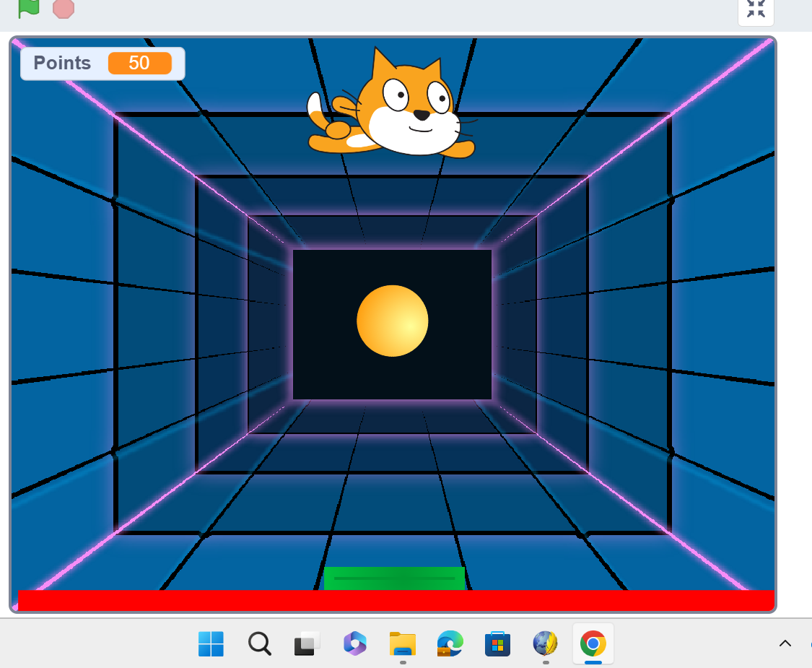Open the Windows Start menu
Screen dimensions: 812x668
(211, 643)
